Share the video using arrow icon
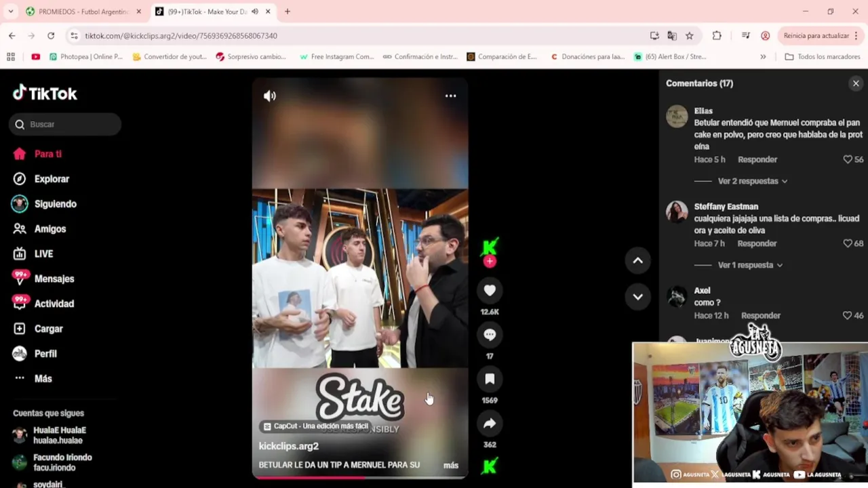The height and width of the screenshot is (488, 868). [490, 424]
